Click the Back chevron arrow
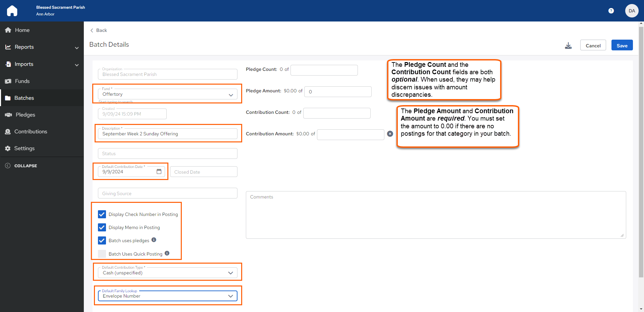Screen dimensions: 644x312 click(92, 30)
